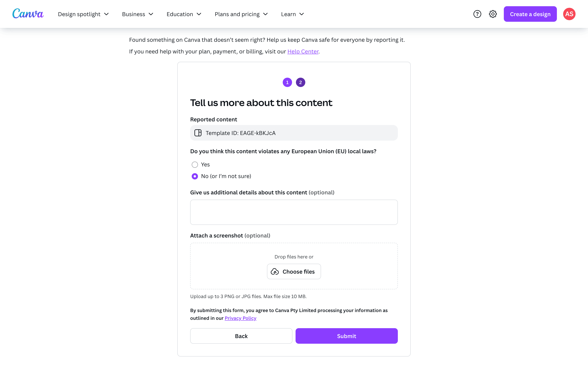The image size is (588, 367).
Task: Focus the additional details text box
Action: click(x=294, y=212)
